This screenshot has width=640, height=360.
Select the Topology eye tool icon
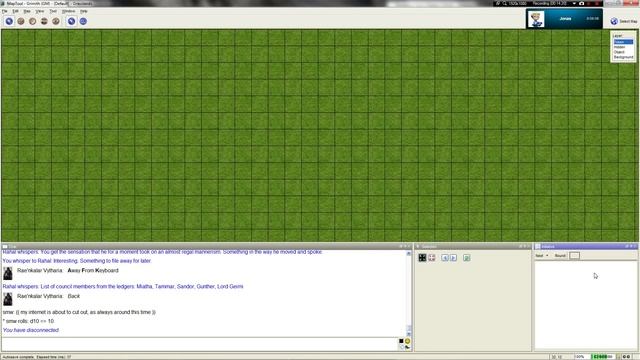56,21
